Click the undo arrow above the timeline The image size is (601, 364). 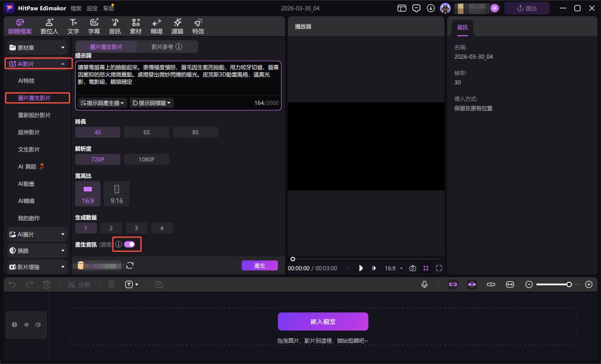pyautogui.click(x=12, y=284)
